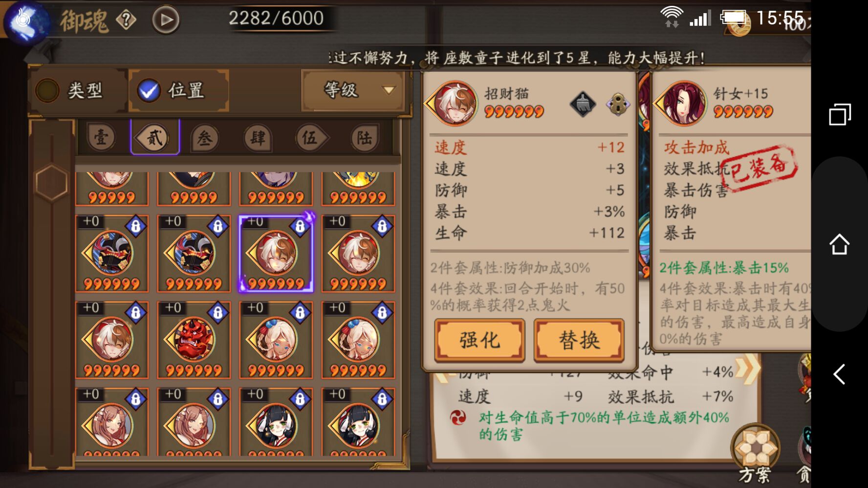Image resolution: width=868 pixels, height=488 pixels.
Task: Tap the help question mark beside 御魂
Action: coord(126,21)
